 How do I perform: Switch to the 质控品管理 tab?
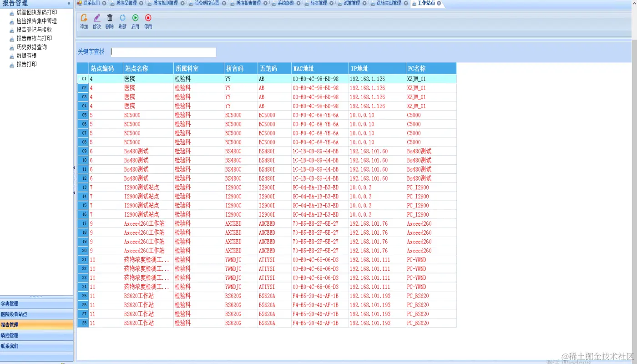[126, 3]
